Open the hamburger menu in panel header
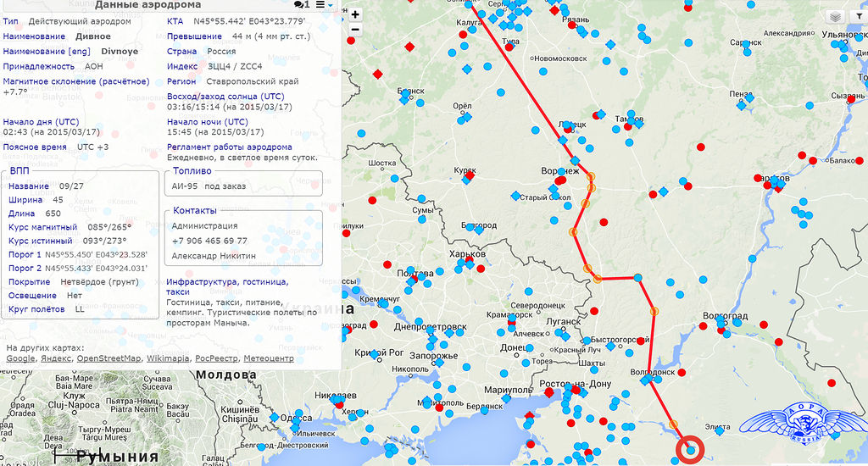 320,5
